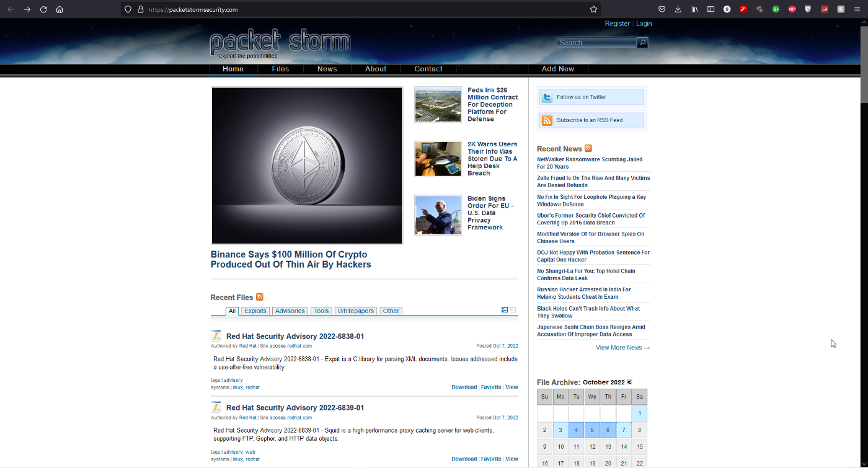Select the All files tab
Viewport: 868px width, 468px height.
click(232, 311)
